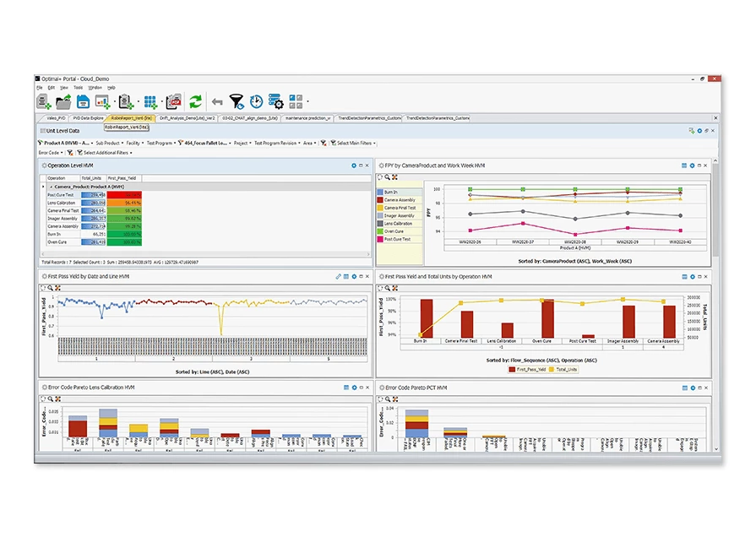
Task: Click the Oven Cure legend color swatch
Action: pos(380,232)
